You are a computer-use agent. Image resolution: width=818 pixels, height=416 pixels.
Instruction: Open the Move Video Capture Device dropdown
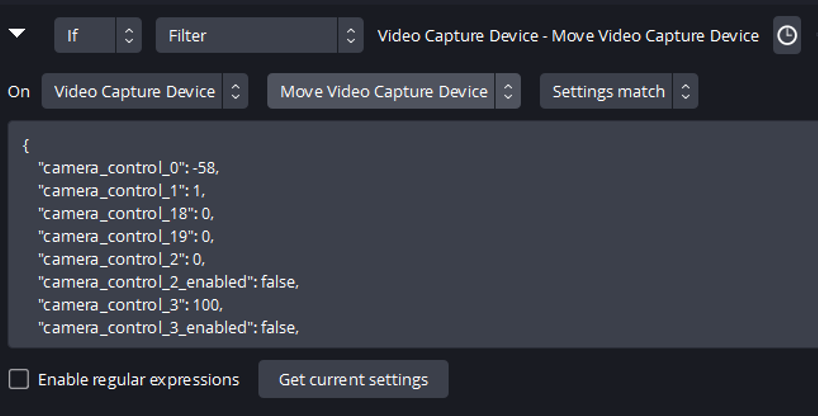tap(393, 92)
